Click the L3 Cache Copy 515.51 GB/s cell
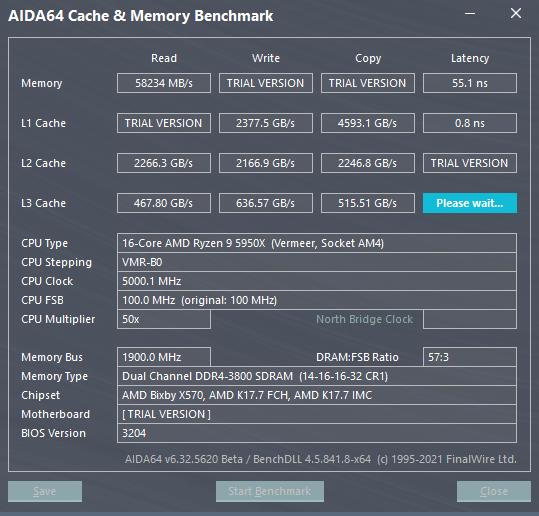Image resolution: width=539 pixels, height=516 pixels. 368,203
